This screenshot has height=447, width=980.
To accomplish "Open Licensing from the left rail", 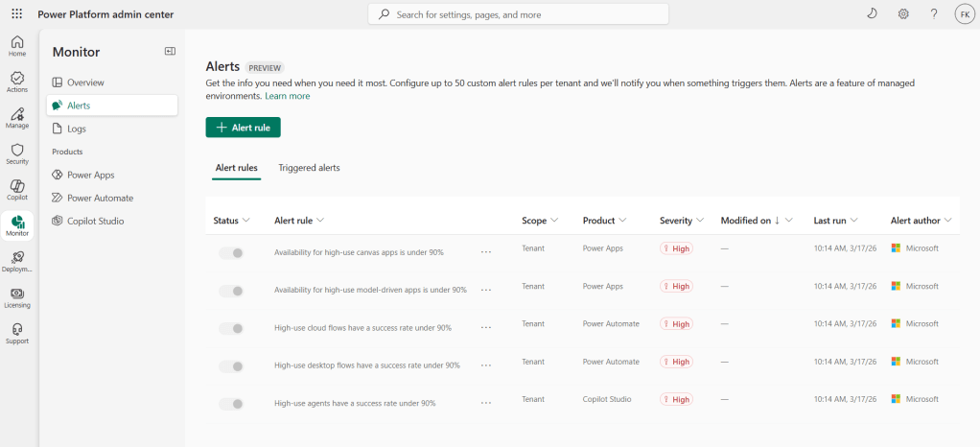I will 17,297.
